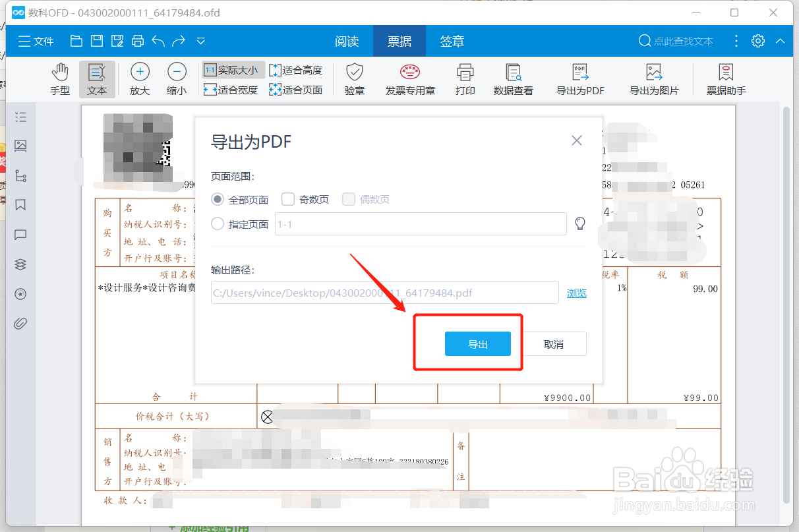The width and height of the screenshot is (799, 532).
Task: Select the 指定页面 (specified pages) radio button
Action: [x=217, y=223]
